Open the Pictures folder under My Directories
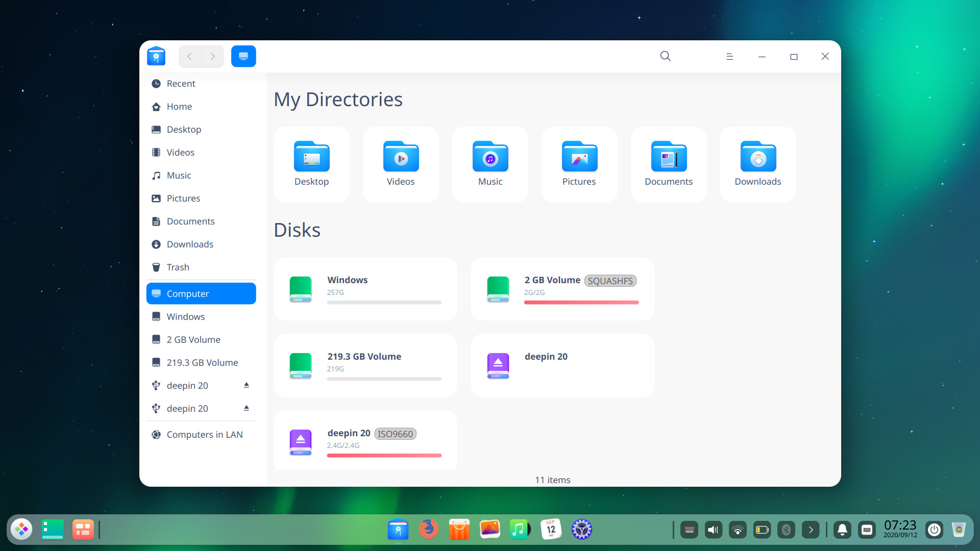 579,163
